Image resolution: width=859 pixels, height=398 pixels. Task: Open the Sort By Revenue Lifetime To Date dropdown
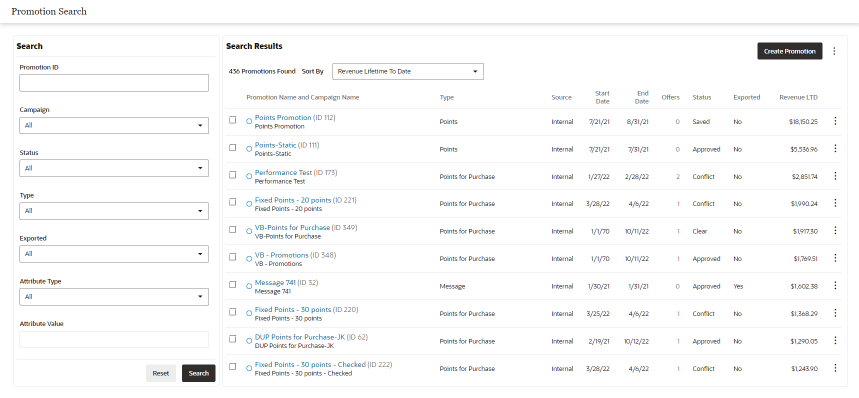pos(408,71)
